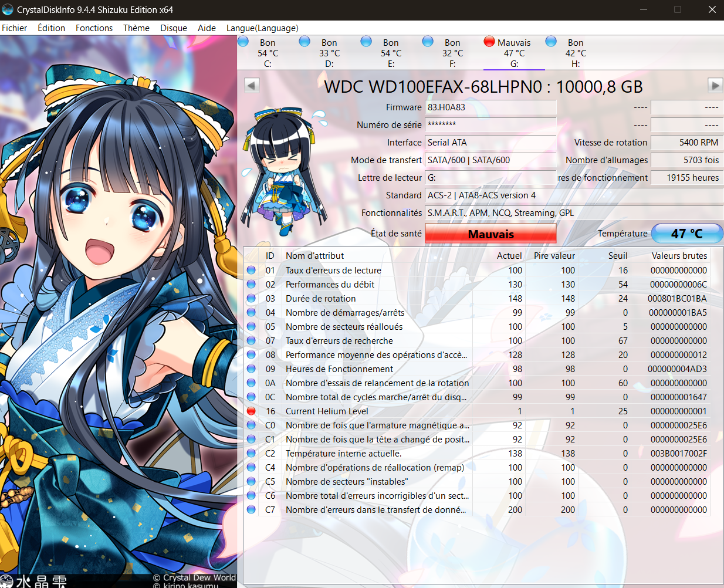Click the blue orb for attribute 0C row

pyautogui.click(x=251, y=397)
